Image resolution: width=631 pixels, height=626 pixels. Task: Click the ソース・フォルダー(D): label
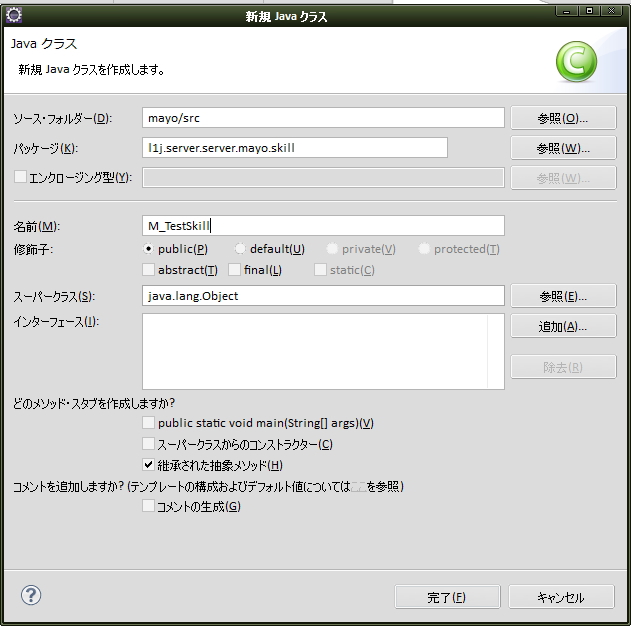[63, 119]
